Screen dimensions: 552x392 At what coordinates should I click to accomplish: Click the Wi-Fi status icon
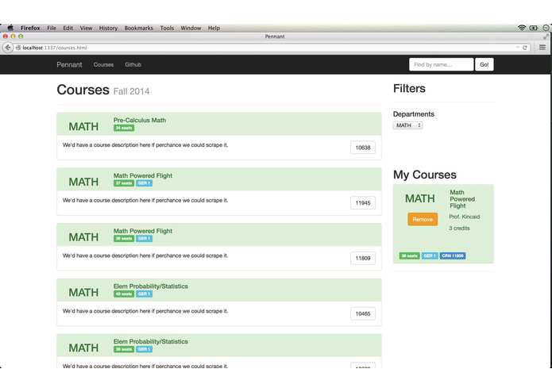pyautogui.click(x=522, y=28)
